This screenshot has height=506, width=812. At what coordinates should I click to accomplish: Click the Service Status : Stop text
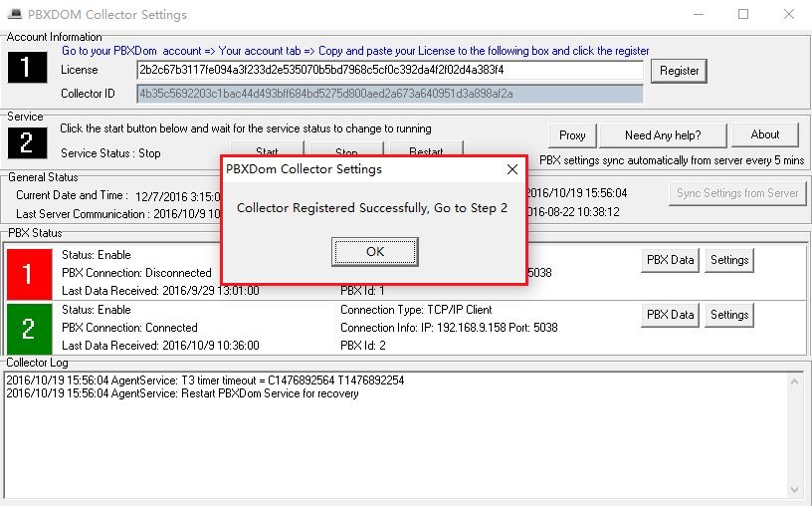pyautogui.click(x=110, y=153)
